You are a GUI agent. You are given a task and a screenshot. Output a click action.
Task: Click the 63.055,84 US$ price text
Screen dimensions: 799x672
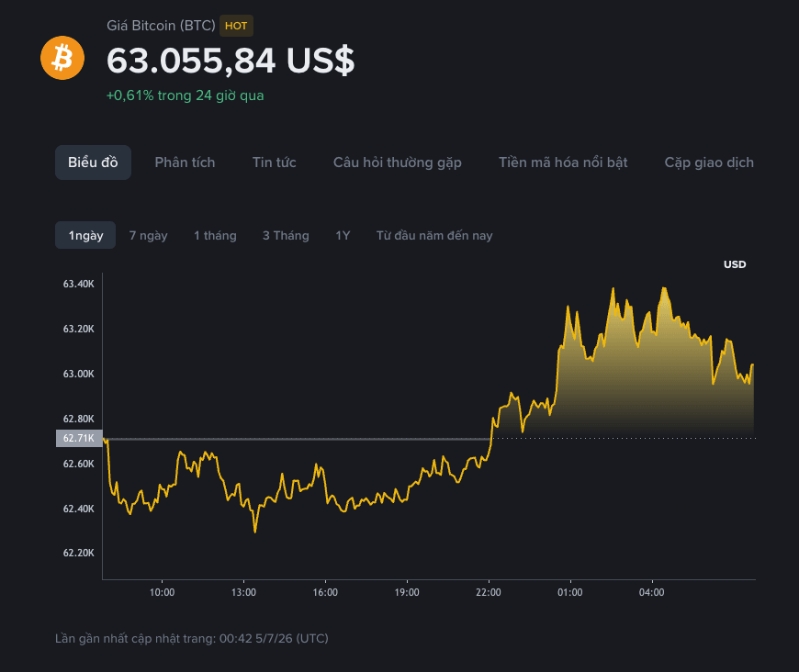pos(231,61)
